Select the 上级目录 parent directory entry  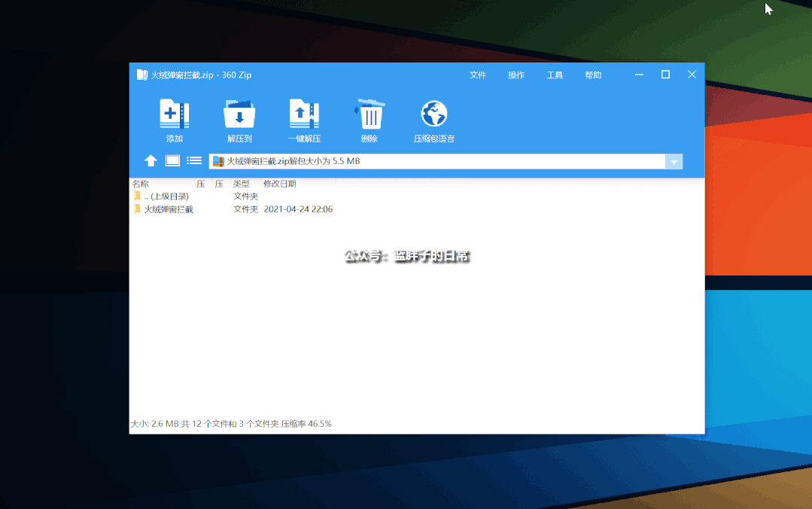166,197
